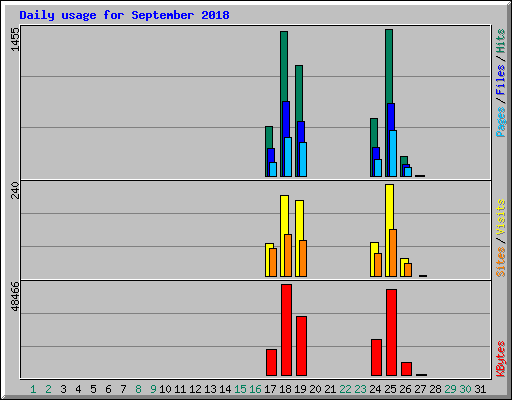This screenshot has width=512, height=400.
Task: Click day label 23 on the axis
Action: [x=360, y=389]
